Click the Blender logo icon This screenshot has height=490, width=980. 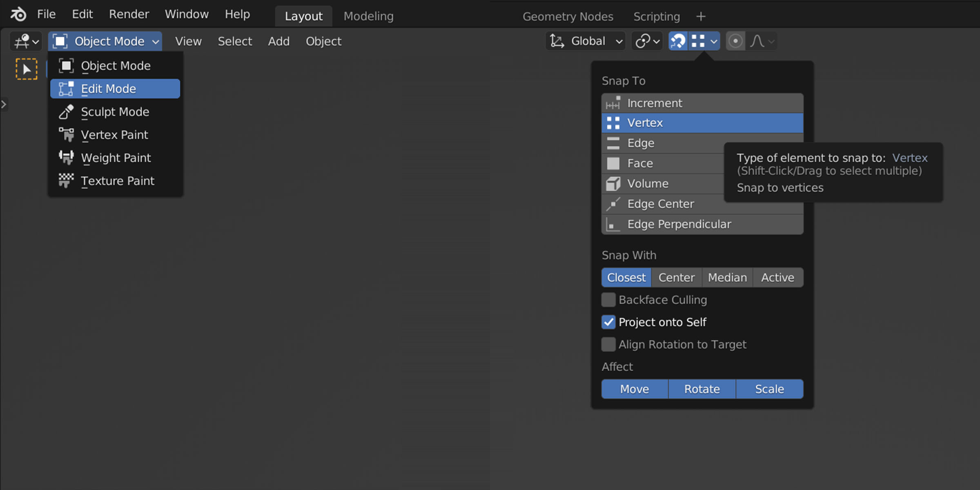tap(18, 14)
